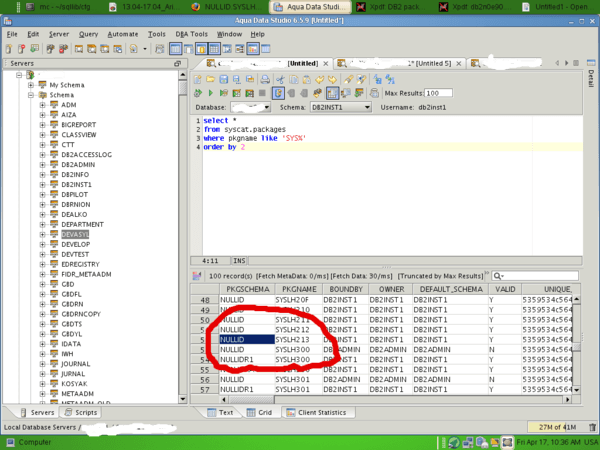The height and width of the screenshot is (450, 600).
Task: Collapse the root server node
Action: [x=19, y=75]
